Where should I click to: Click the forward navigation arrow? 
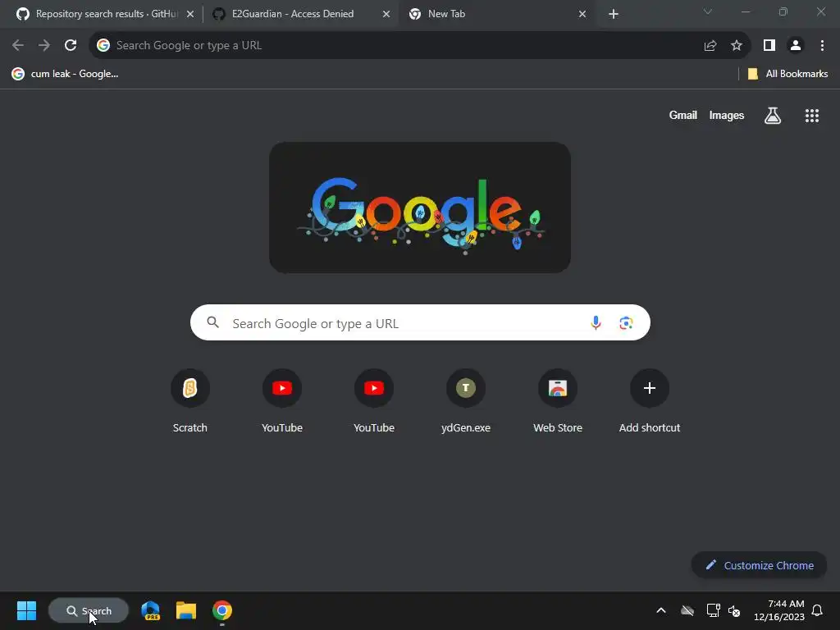(44, 46)
